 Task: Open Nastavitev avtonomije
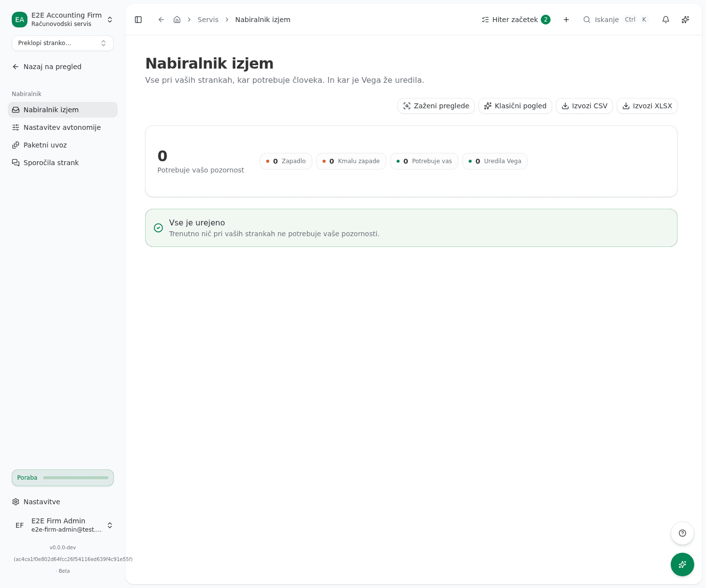pyautogui.click(x=63, y=127)
